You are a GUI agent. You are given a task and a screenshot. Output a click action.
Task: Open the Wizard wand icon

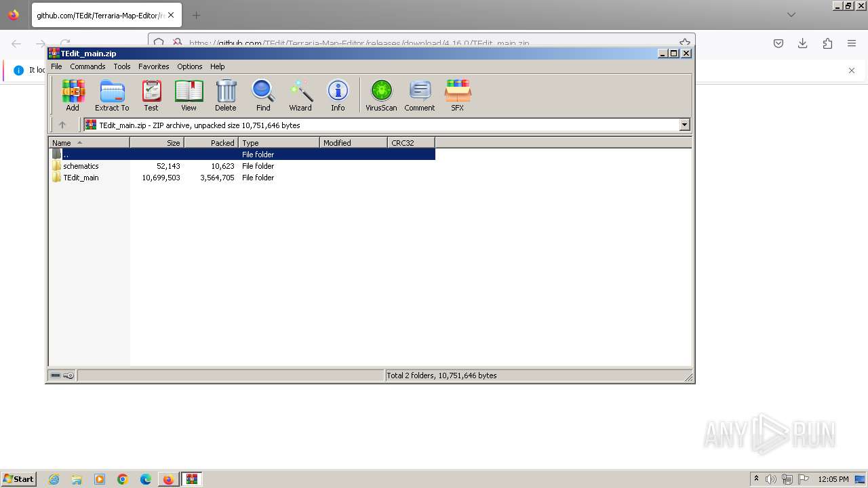[300, 95]
